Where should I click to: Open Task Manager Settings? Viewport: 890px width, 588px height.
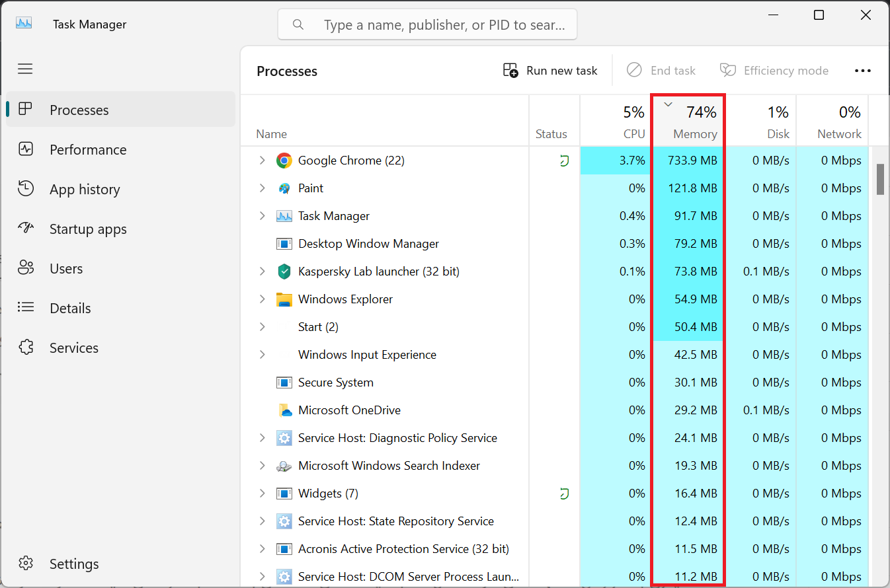point(120,564)
